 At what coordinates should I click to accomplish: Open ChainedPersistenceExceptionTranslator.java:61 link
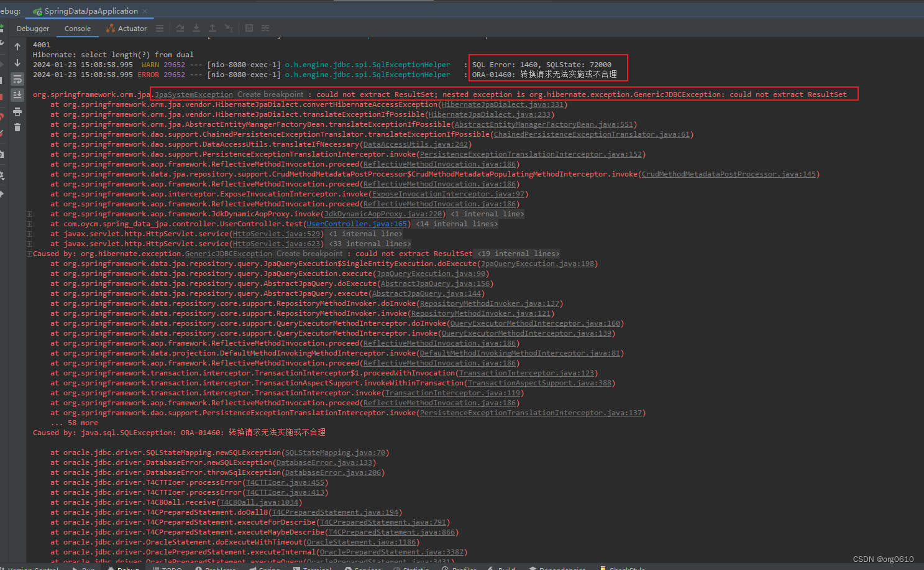click(592, 134)
